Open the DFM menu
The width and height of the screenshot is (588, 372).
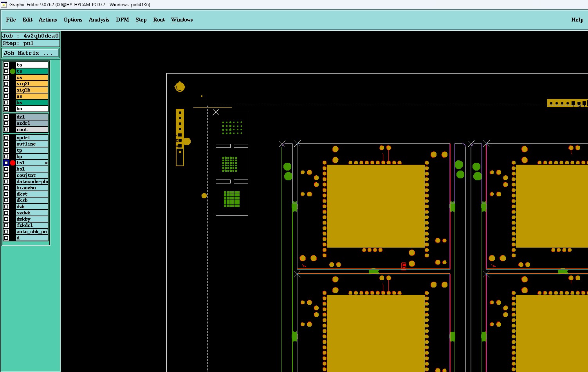pyautogui.click(x=123, y=20)
